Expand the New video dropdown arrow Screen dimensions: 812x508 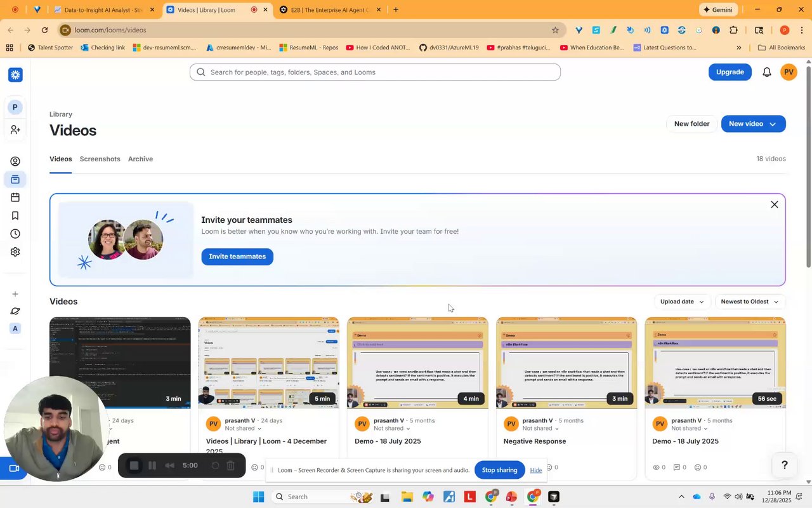pyautogui.click(x=773, y=124)
